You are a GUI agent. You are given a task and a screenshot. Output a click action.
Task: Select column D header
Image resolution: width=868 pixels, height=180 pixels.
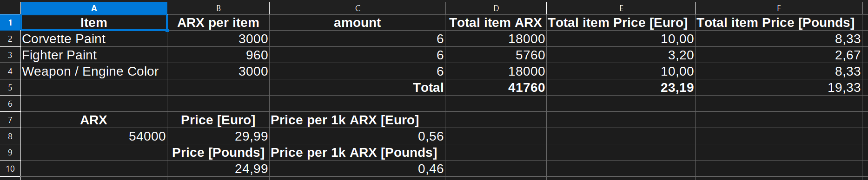(x=496, y=8)
